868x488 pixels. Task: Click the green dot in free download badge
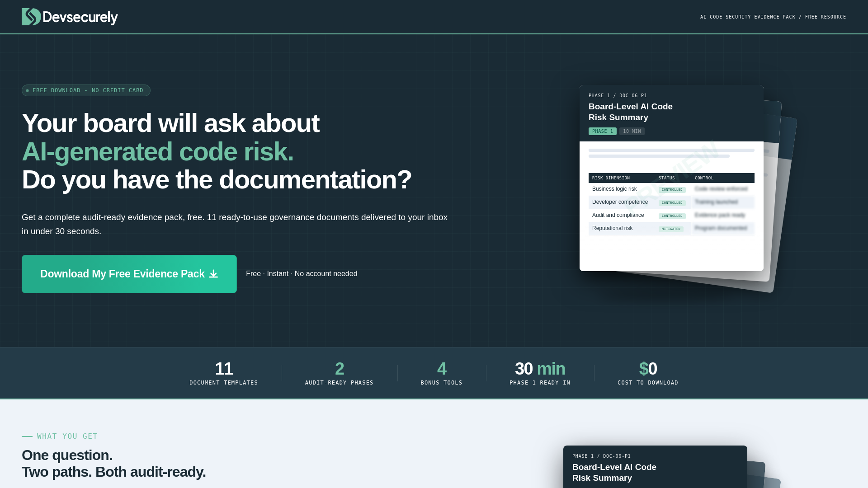coord(28,90)
